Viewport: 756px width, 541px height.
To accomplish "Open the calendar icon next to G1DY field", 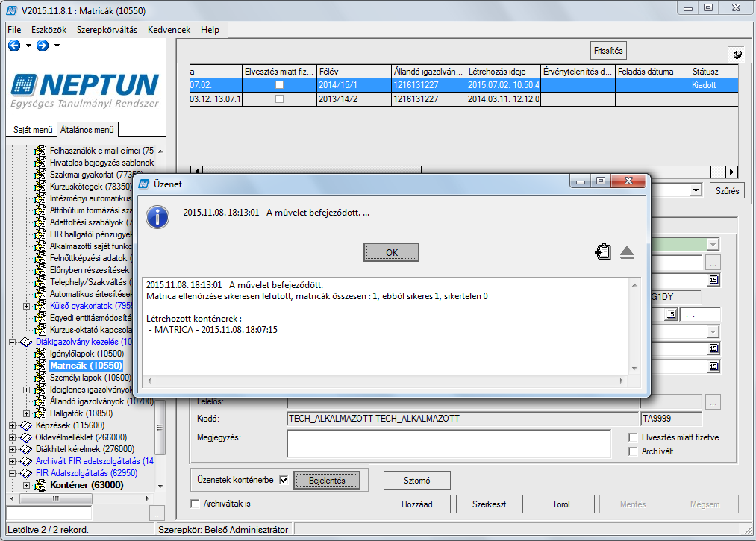I will [671, 314].
